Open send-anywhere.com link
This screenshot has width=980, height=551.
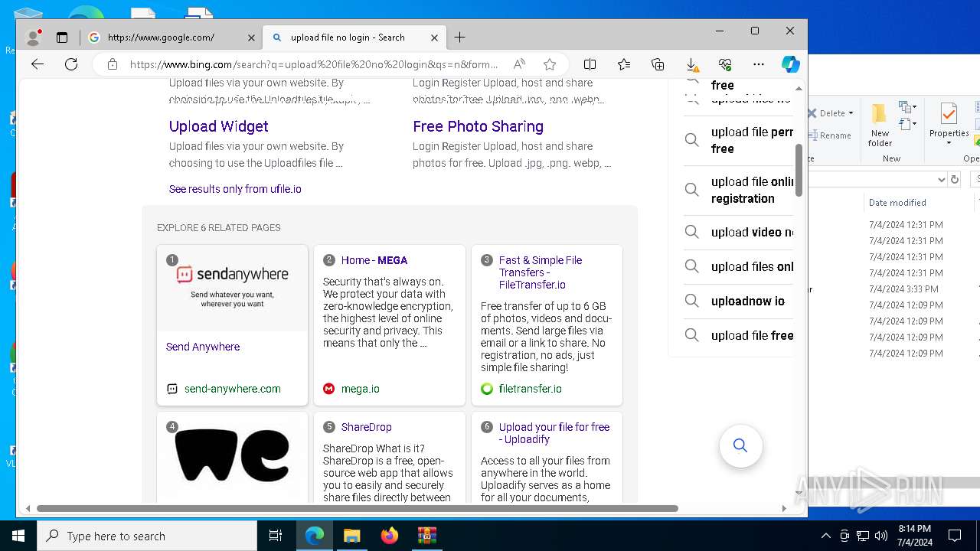coord(232,389)
